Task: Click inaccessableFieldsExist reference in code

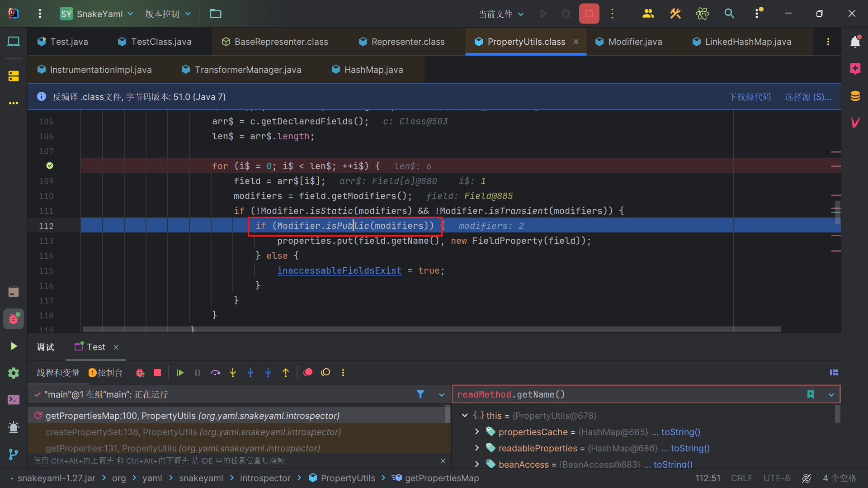Action: pos(339,270)
